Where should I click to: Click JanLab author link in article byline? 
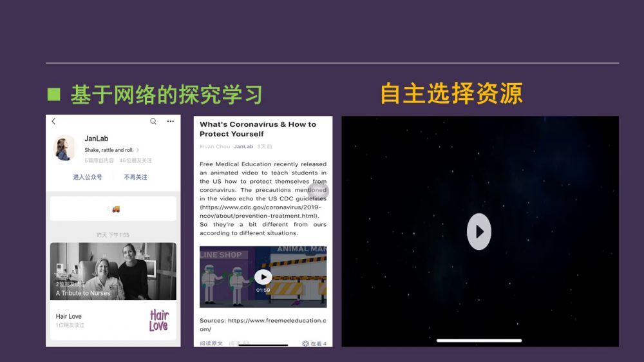coord(243,147)
